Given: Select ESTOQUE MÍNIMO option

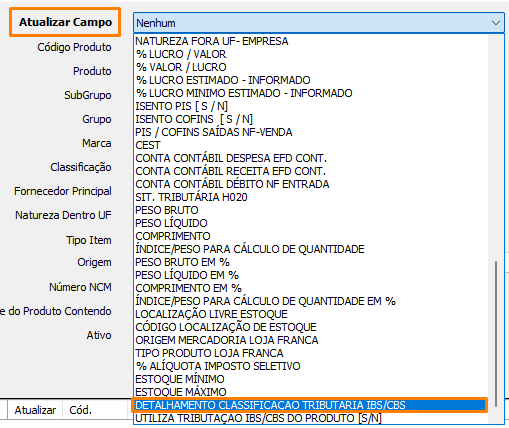Looking at the screenshot, I should click(311, 379).
